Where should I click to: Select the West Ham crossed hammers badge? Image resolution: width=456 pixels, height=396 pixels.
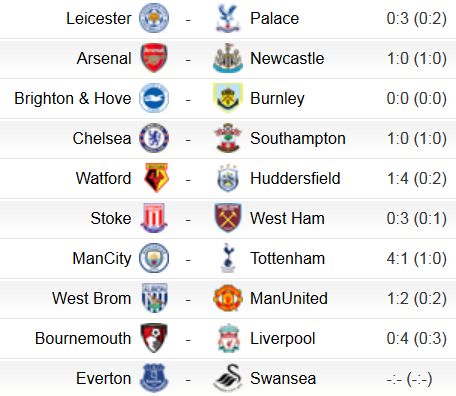tap(228, 218)
